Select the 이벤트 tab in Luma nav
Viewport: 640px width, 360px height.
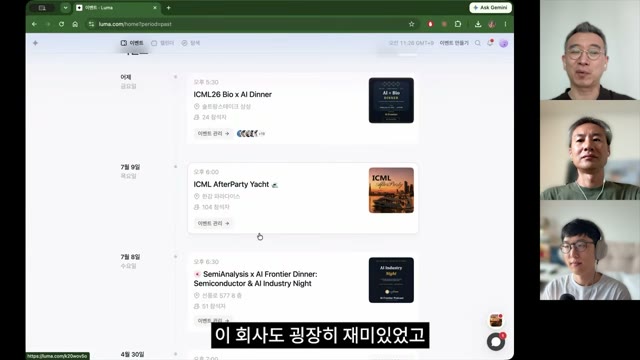point(132,43)
